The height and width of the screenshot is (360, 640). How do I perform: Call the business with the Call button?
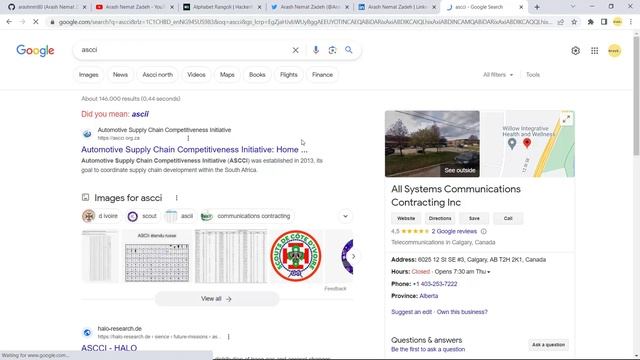[508, 218]
